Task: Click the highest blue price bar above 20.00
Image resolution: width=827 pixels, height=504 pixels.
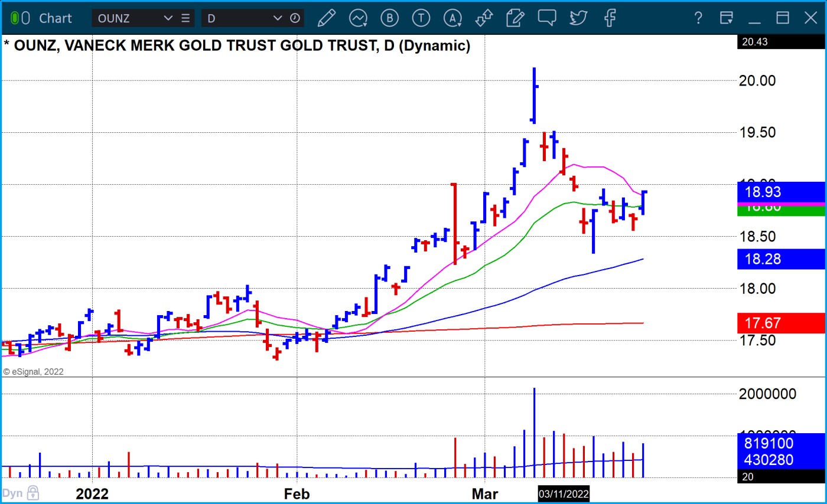Action: coord(534,95)
